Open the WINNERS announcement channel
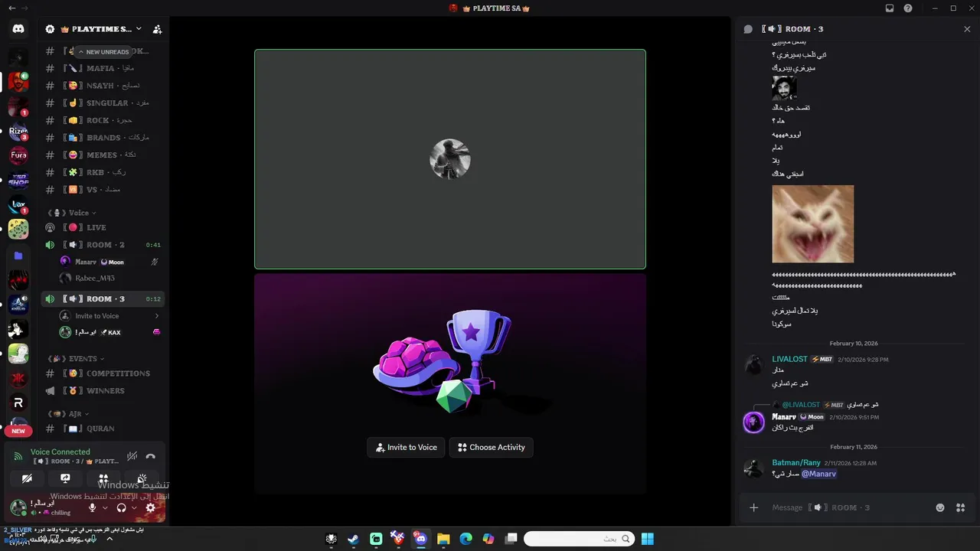Image resolution: width=980 pixels, height=551 pixels. pos(103,390)
